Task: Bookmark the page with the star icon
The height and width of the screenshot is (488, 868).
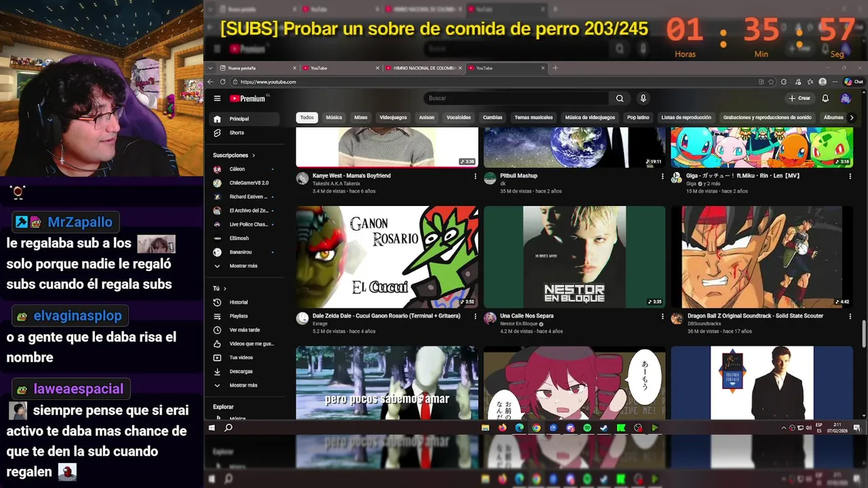Action: coord(771,82)
